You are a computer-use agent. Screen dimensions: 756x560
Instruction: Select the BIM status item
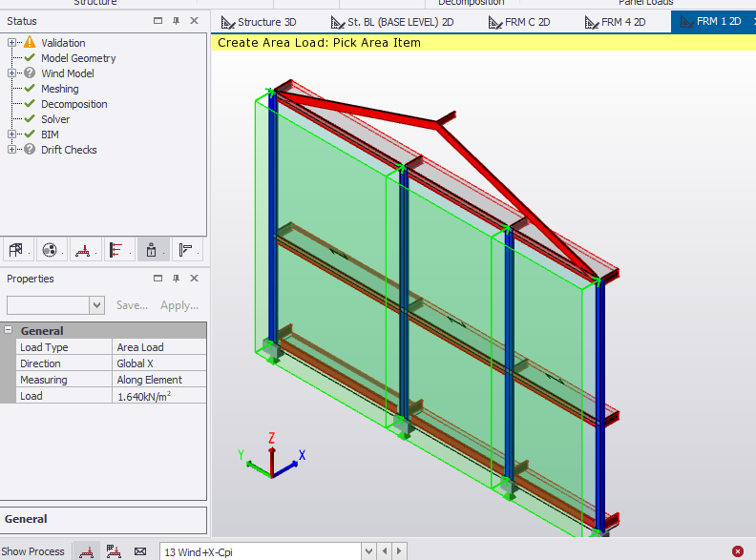pyautogui.click(x=51, y=135)
